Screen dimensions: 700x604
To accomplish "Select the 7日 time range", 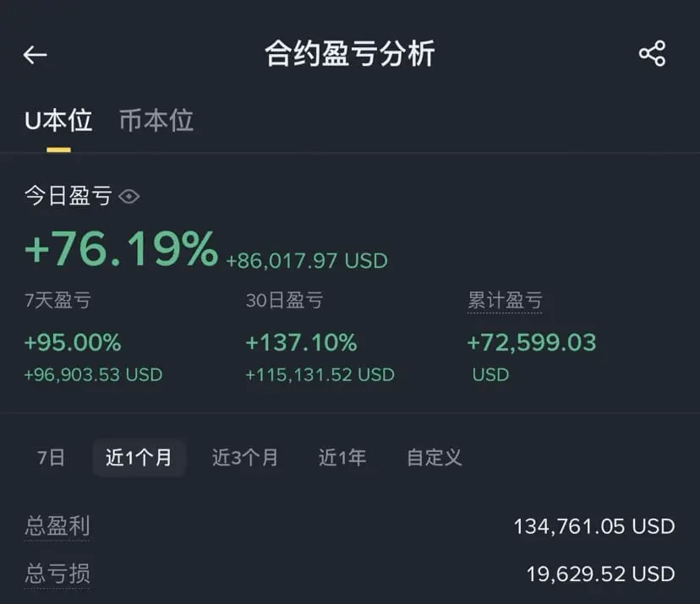I will pyautogui.click(x=51, y=458).
